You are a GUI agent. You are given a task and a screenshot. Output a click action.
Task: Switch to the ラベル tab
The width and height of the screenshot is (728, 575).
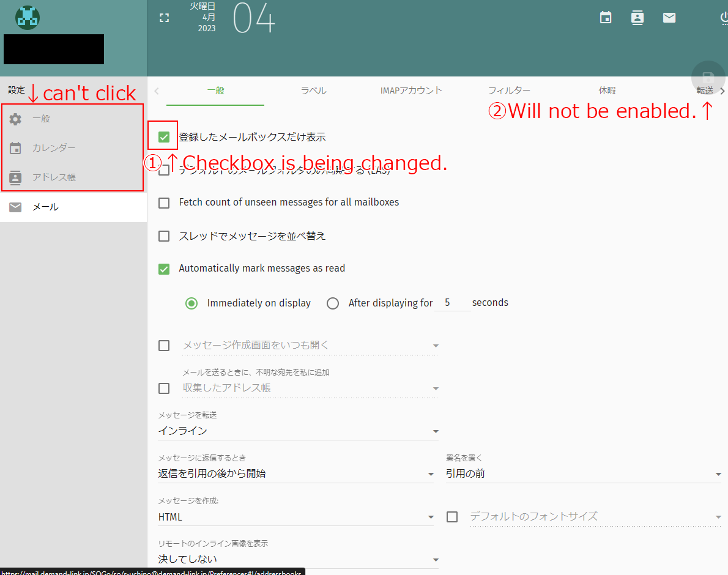[313, 91]
